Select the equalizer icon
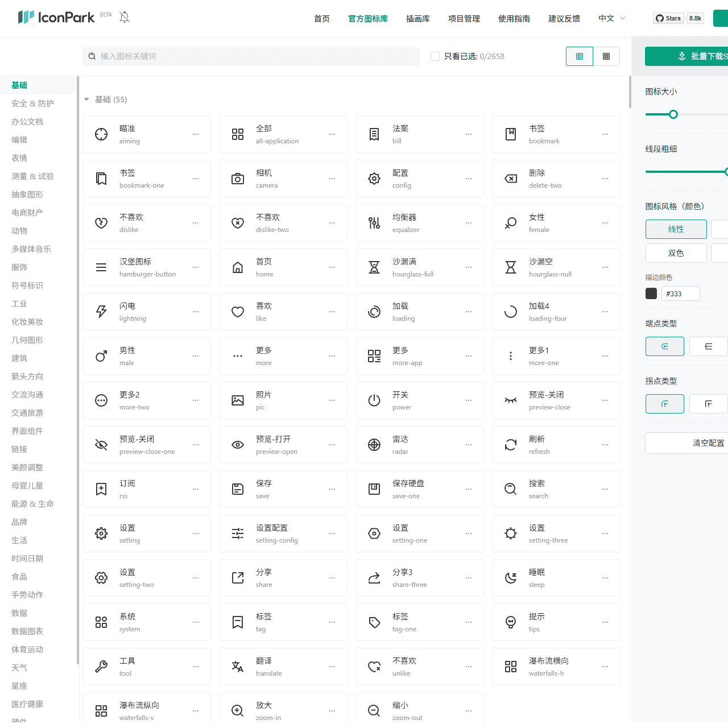728x728 pixels. tap(374, 223)
